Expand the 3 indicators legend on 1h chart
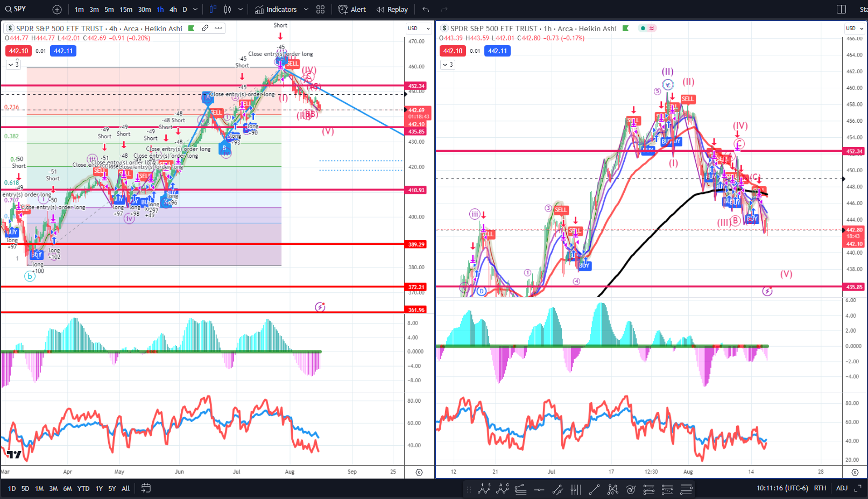Viewport: 868px width, 499px height. tap(447, 65)
